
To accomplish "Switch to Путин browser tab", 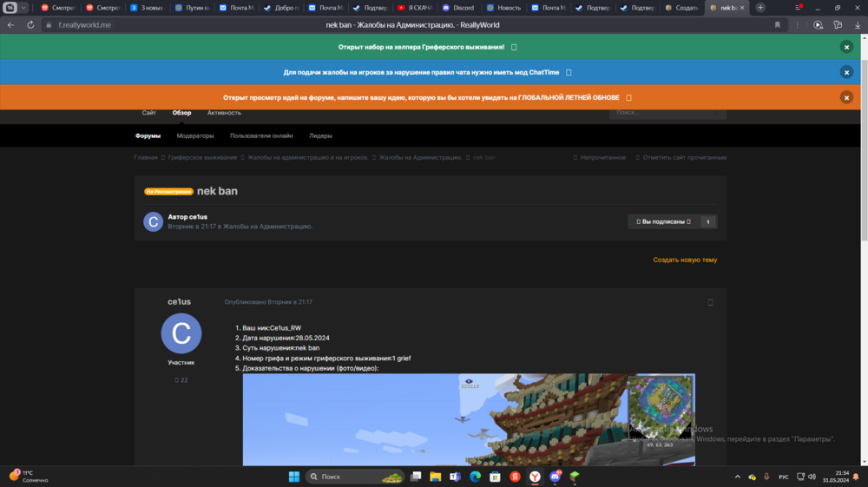I will point(193,8).
